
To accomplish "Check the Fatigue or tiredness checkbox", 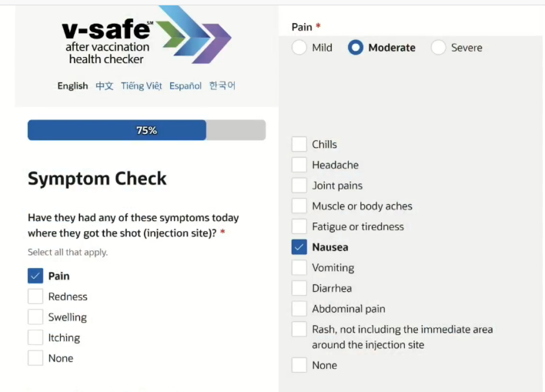I will point(299,226).
